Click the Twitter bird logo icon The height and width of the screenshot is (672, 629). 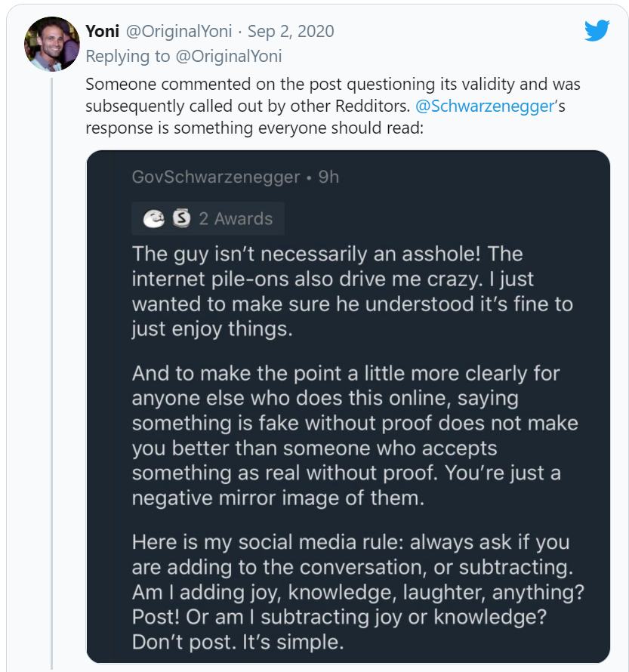(597, 30)
